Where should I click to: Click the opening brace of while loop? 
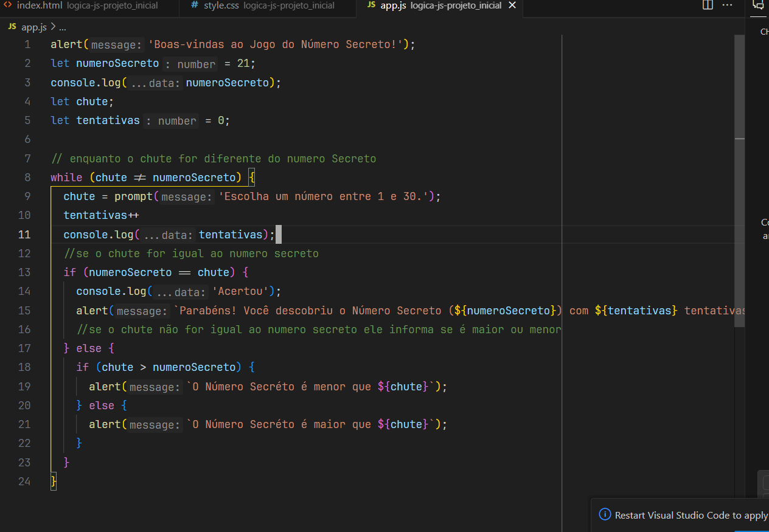point(252,178)
